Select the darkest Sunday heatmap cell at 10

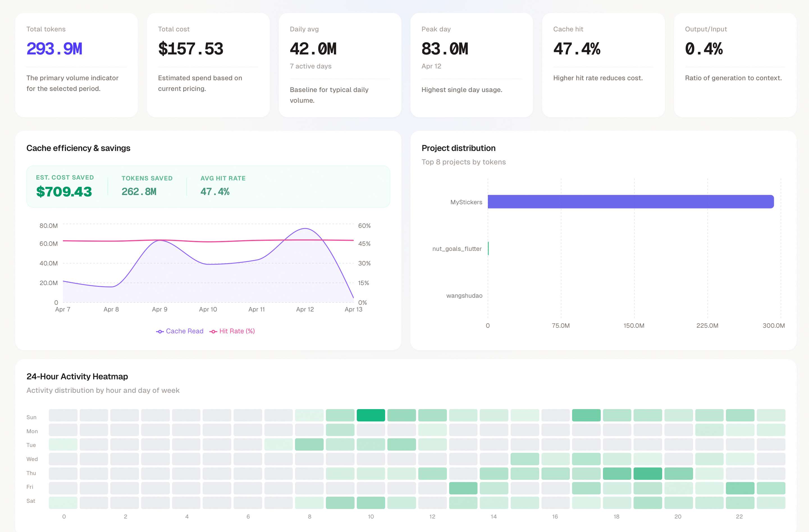(x=371, y=415)
